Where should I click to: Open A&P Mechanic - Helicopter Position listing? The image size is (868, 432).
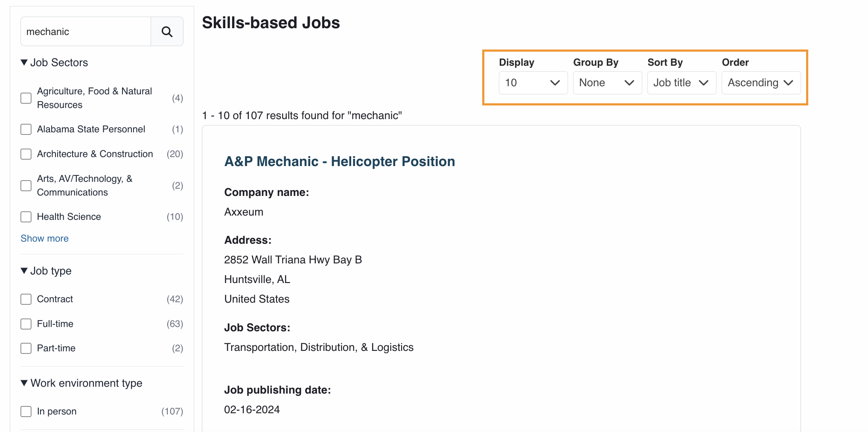[x=339, y=161]
